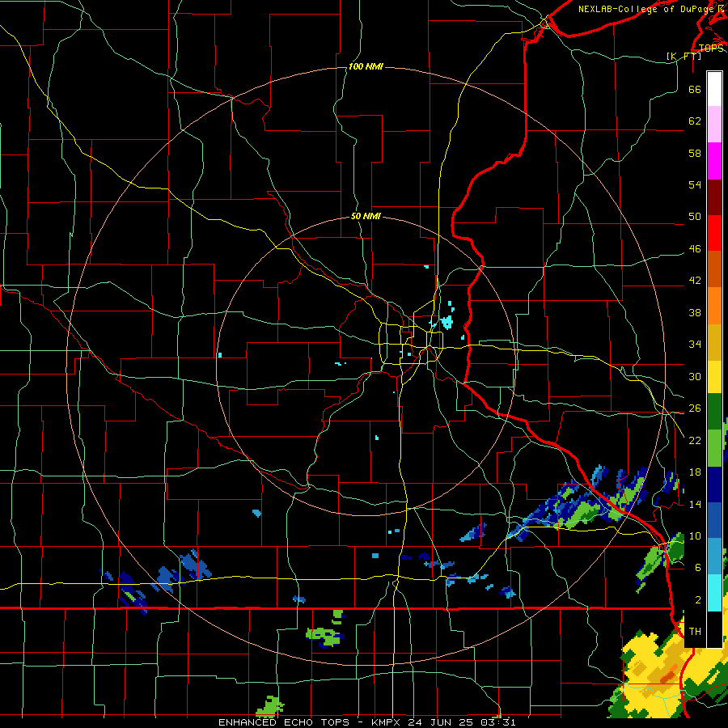The width and height of the screenshot is (728, 728).
Task: Pick the bright yellow legend swatch
Action: coord(714,377)
